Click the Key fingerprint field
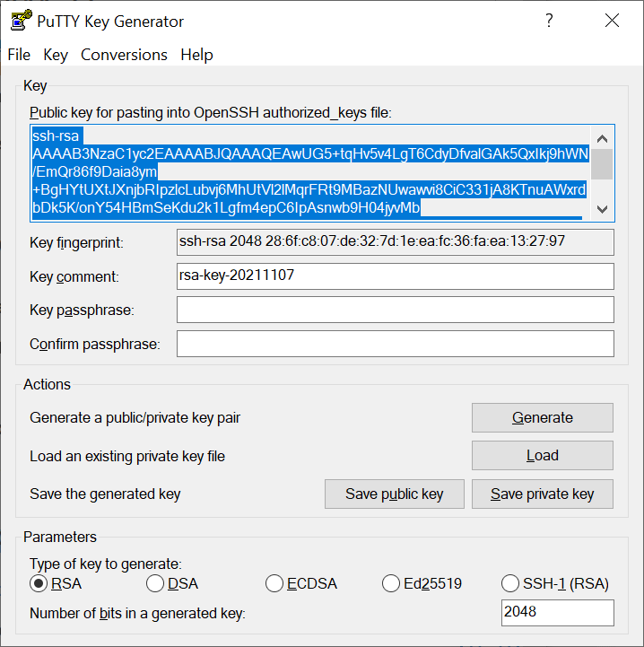The height and width of the screenshot is (647, 644). [396, 242]
